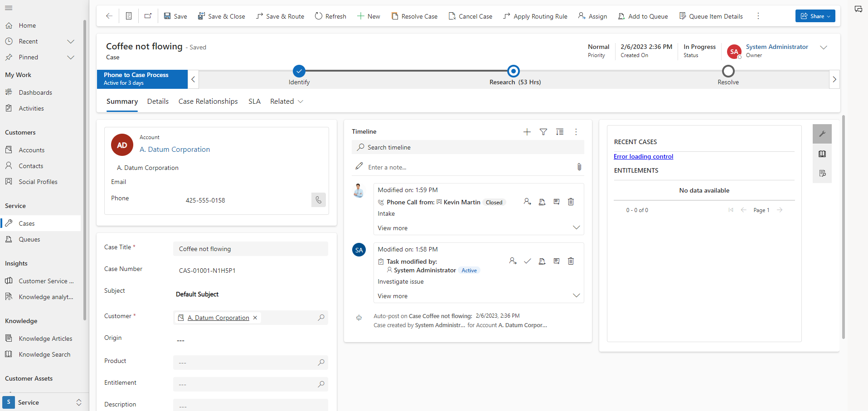
Task: Create a new timeline record with plus icon
Action: [x=527, y=132]
